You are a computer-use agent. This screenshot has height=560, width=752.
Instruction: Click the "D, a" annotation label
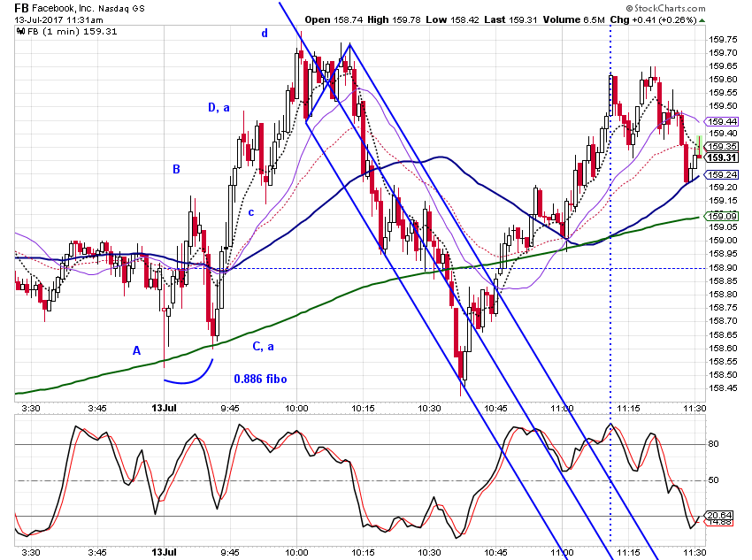click(219, 108)
